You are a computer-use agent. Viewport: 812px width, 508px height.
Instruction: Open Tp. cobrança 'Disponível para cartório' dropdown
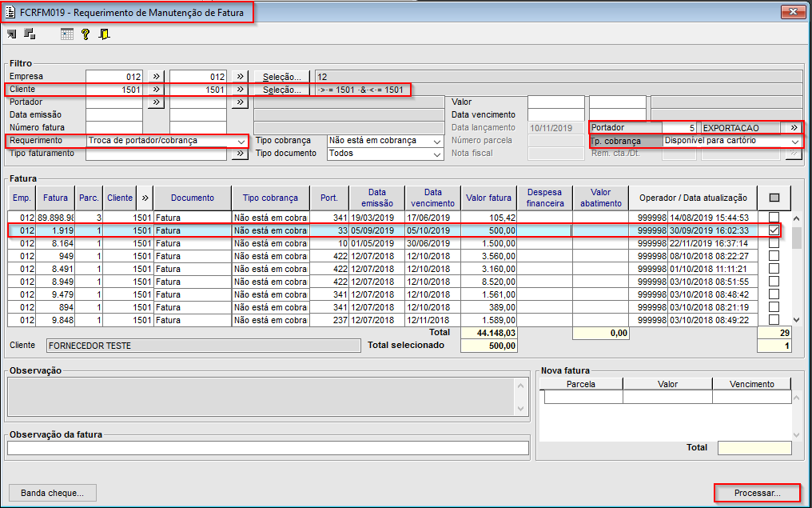pyautogui.click(x=795, y=141)
